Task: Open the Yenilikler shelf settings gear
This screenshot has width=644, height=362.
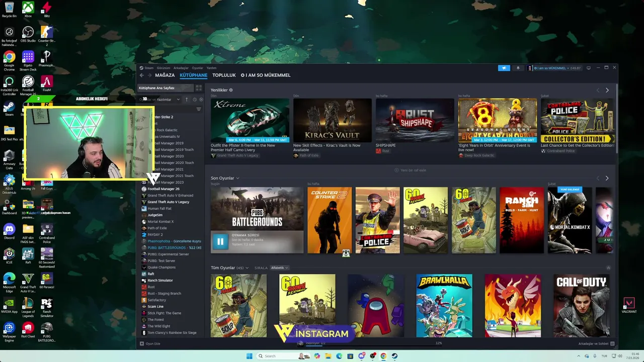Action: click(x=231, y=90)
